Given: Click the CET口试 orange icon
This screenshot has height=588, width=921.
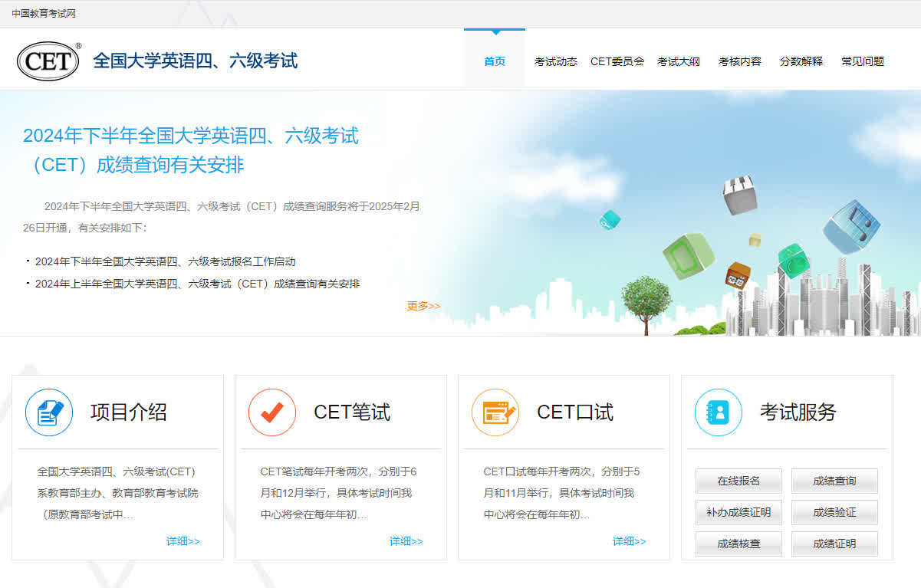Looking at the screenshot, I should pos(495,412).
